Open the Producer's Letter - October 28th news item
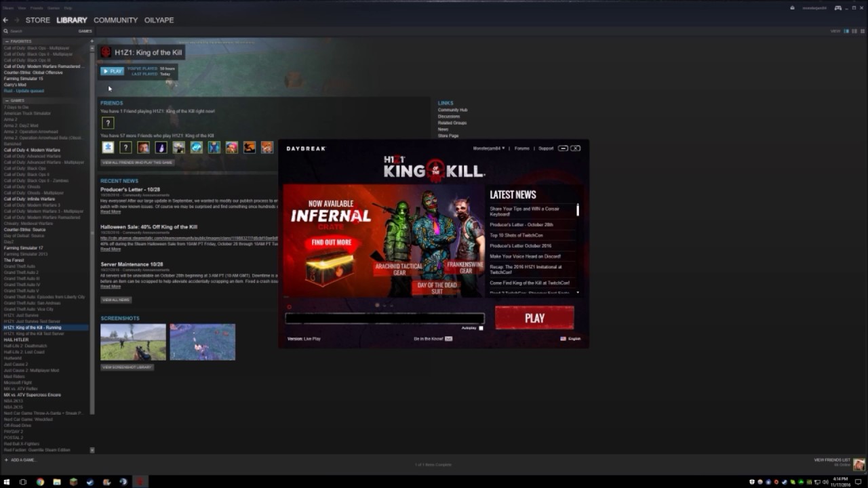868x488 pixels. point(521,224)
